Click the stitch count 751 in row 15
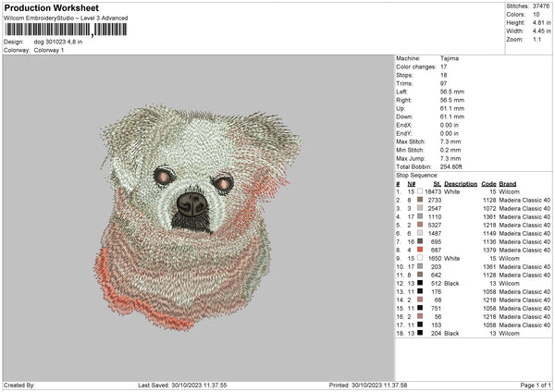 click(436, 308)
